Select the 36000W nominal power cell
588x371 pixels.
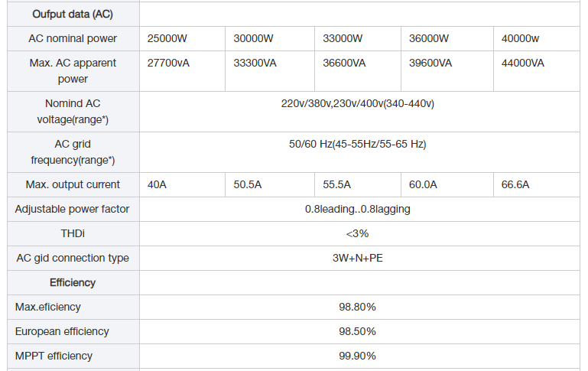point(447,39)
